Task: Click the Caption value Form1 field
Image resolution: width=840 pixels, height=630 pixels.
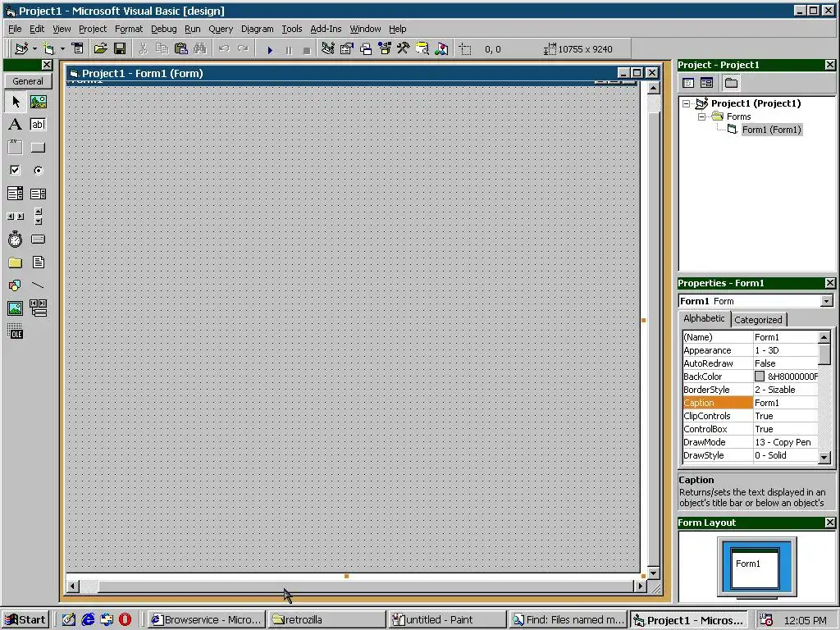Action: [785, 403]
